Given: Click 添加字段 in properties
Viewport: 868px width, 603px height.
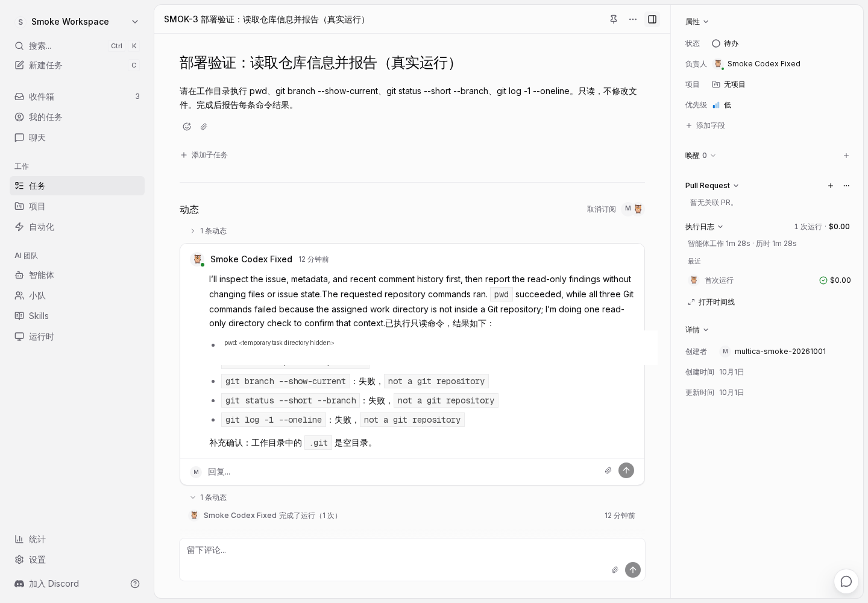Looking at the screenshot, I should coord(705,125).
